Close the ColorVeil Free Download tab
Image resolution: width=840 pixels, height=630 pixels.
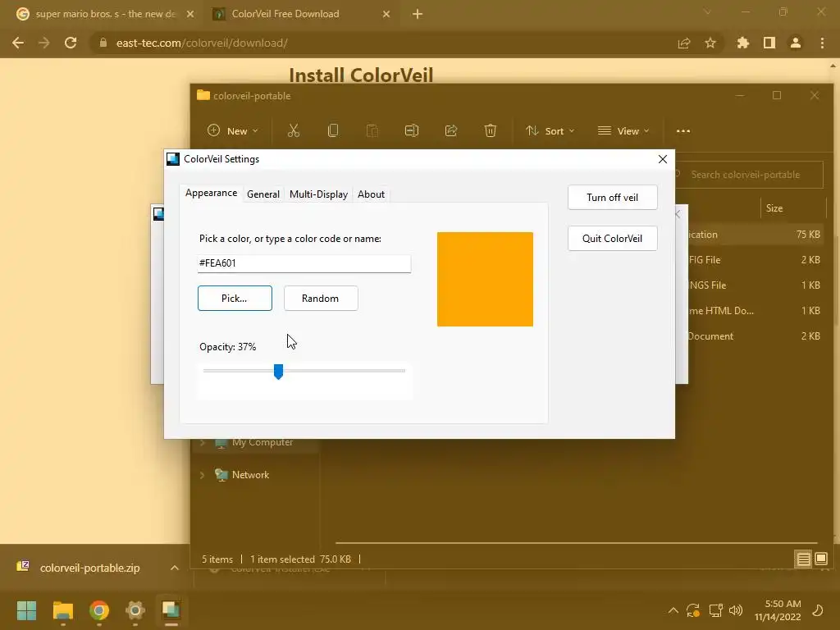pyautogui.click(x=386, y=14)
